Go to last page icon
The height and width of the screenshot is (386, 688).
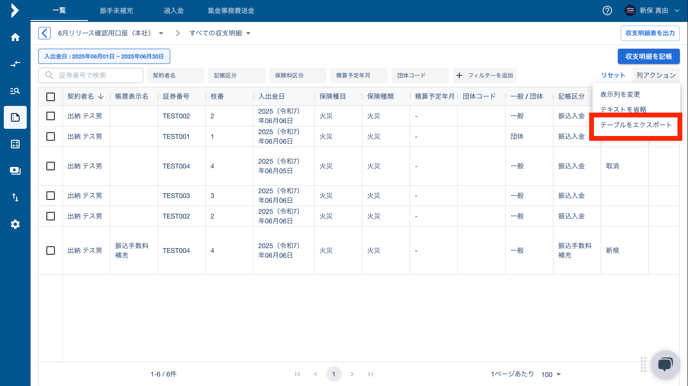click(370, 374)
